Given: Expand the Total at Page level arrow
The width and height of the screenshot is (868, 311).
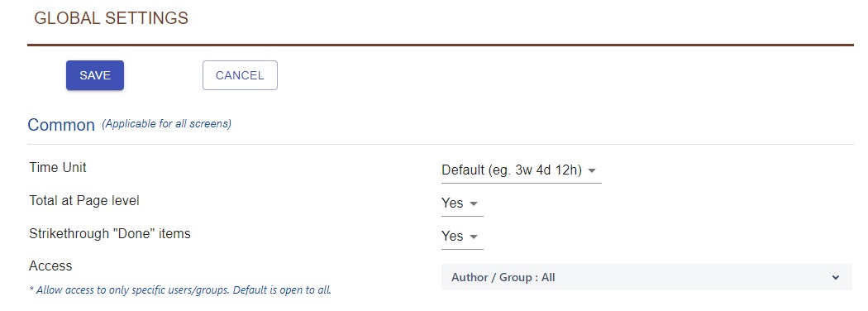Looking at the screenshot, I should pos(474,203).
